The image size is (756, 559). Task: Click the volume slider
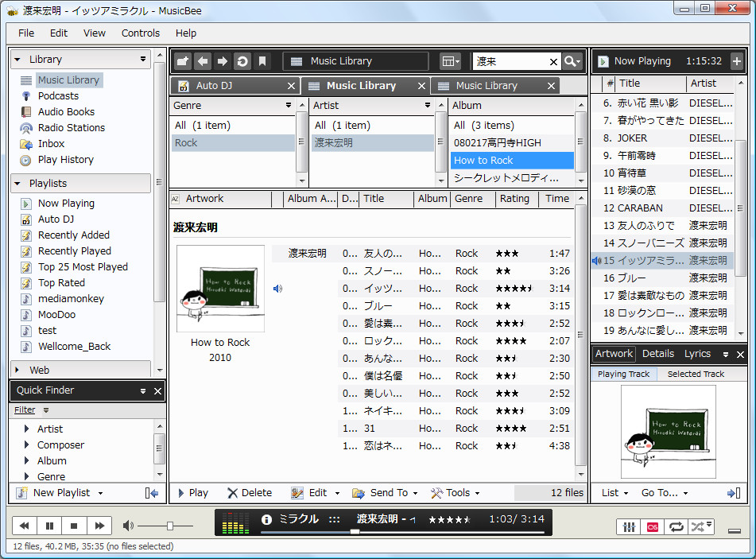coord(171,526)
